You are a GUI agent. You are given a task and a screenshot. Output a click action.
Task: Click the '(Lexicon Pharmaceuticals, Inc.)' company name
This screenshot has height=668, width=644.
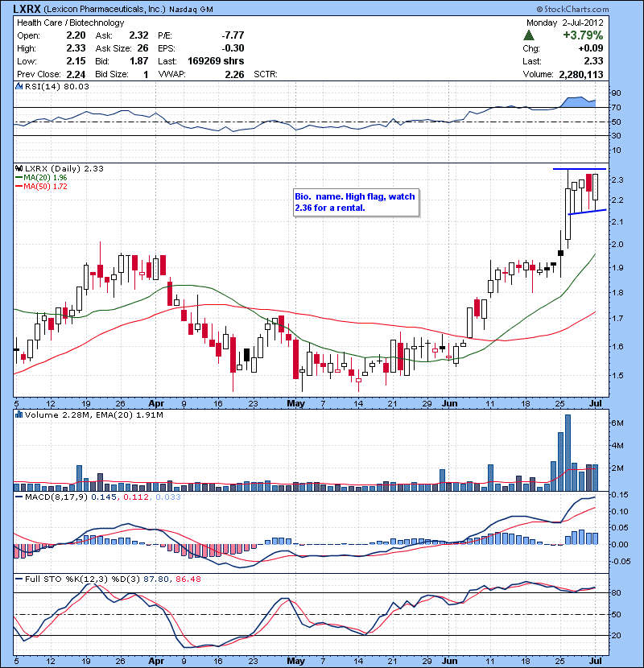(105, 9)
